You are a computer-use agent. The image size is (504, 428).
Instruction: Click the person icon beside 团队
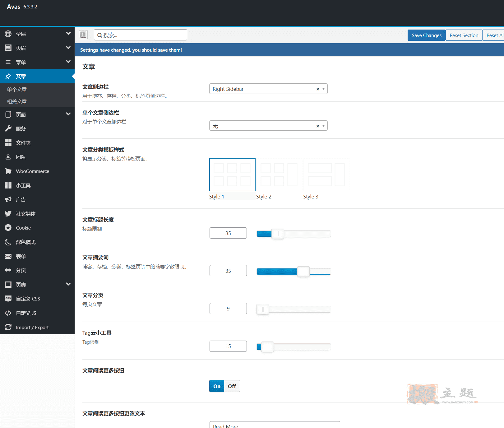8,157
